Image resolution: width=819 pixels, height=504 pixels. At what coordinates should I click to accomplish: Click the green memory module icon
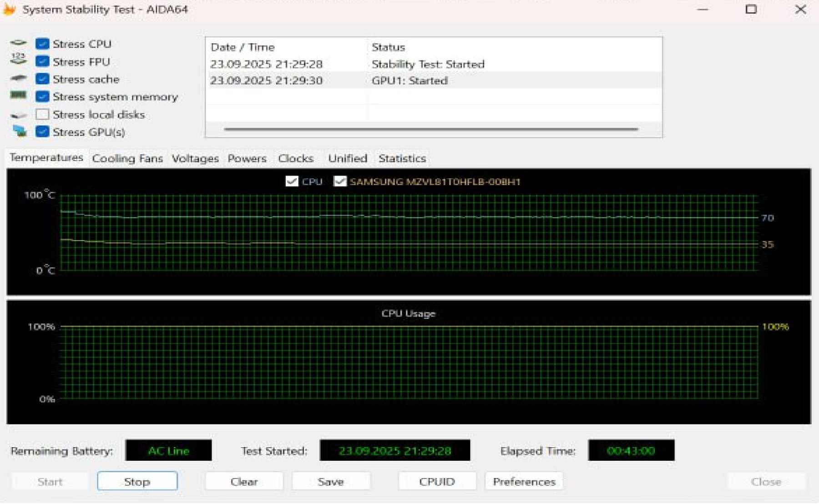point(18,96)
